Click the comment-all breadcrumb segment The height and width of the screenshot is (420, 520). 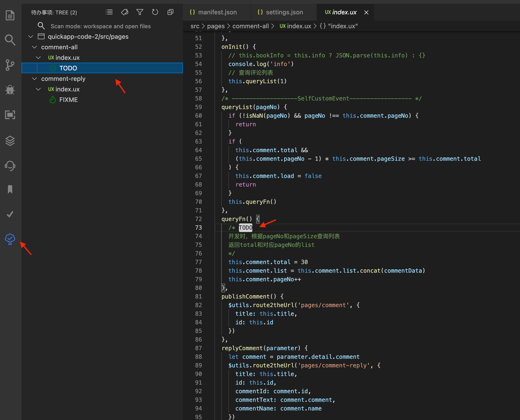click(x=251, y=26)
